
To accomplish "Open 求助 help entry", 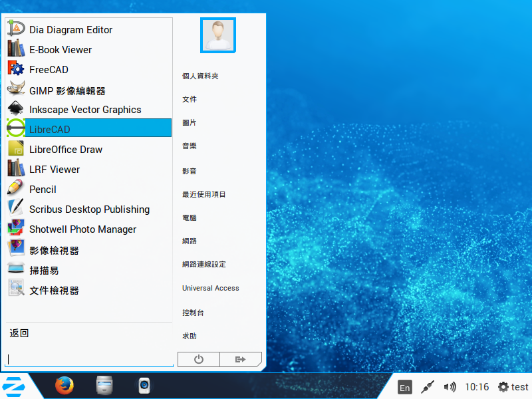I will point(190,336).
